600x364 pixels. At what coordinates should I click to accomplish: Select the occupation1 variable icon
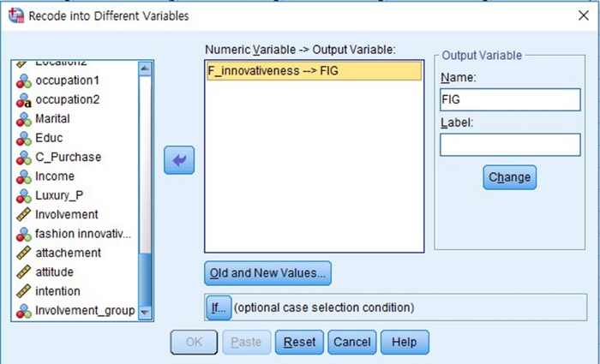coord(24,81)
